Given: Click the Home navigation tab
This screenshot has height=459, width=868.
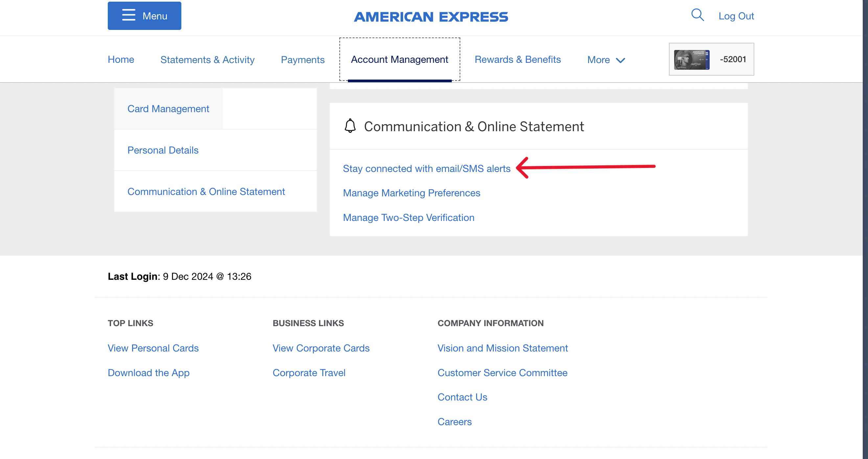Looking at the screenshot, I should click(x=121, y=60).
